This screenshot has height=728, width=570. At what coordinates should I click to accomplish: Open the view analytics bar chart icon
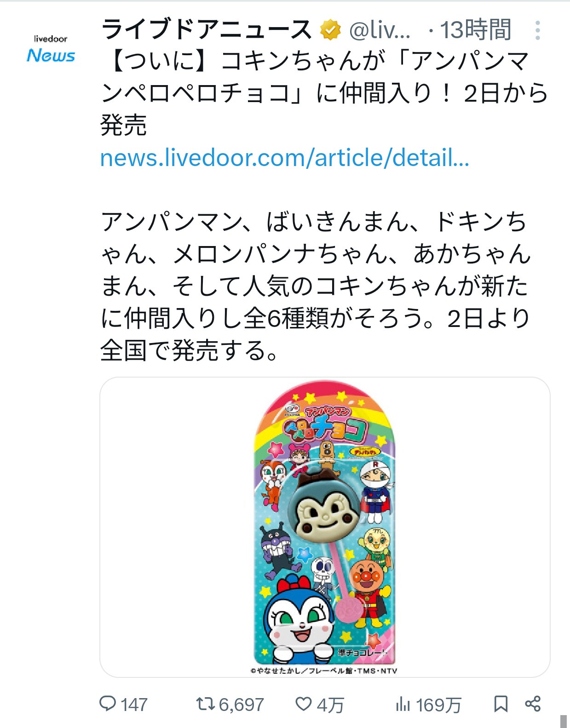tap(403, 704)
